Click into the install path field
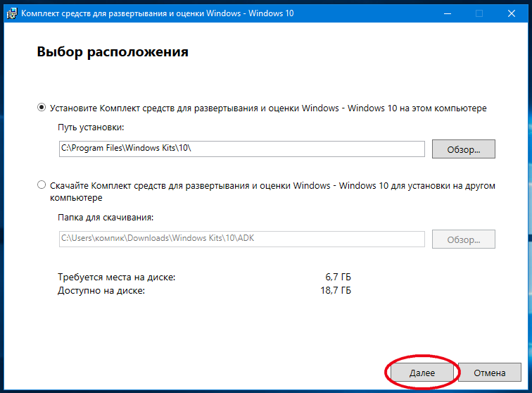Image resolution: width=532 pixels, height=393 pixels. click(x=241, y=149)
